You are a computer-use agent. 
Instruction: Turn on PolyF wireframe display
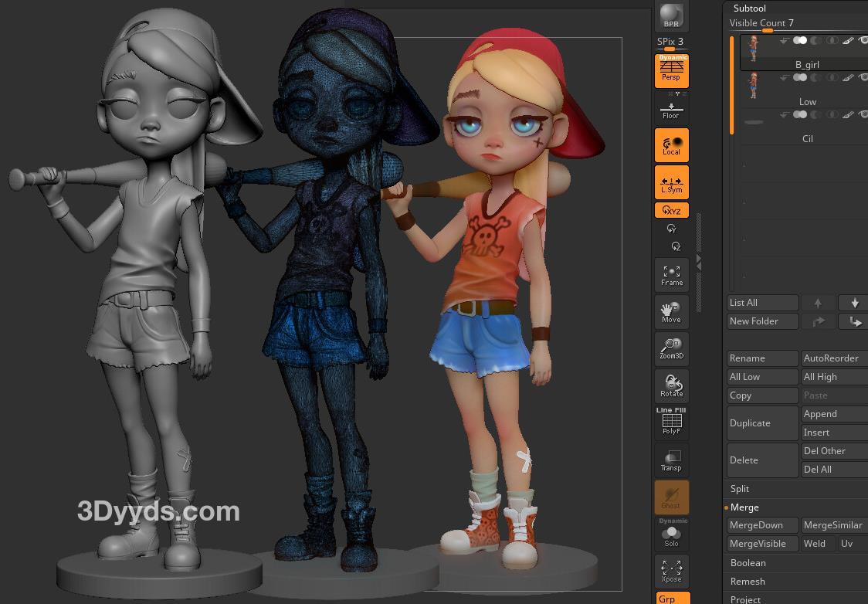tap(671, 422)
